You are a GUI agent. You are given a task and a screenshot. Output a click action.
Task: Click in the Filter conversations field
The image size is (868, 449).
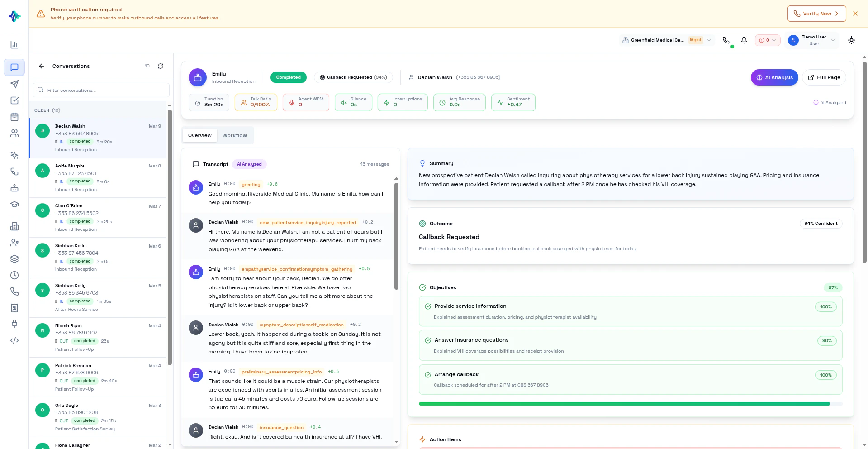pos(101,90)
